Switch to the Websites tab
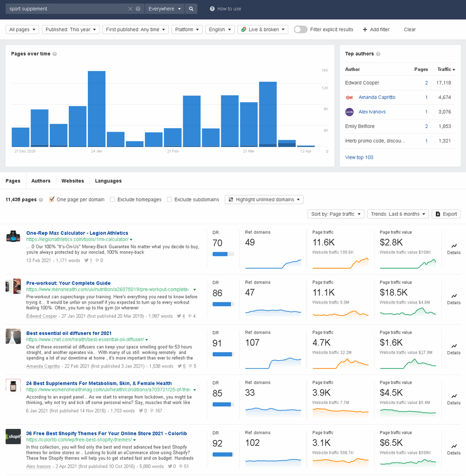The width and height of the screenshot is (466, 476). tap(72, 181)
